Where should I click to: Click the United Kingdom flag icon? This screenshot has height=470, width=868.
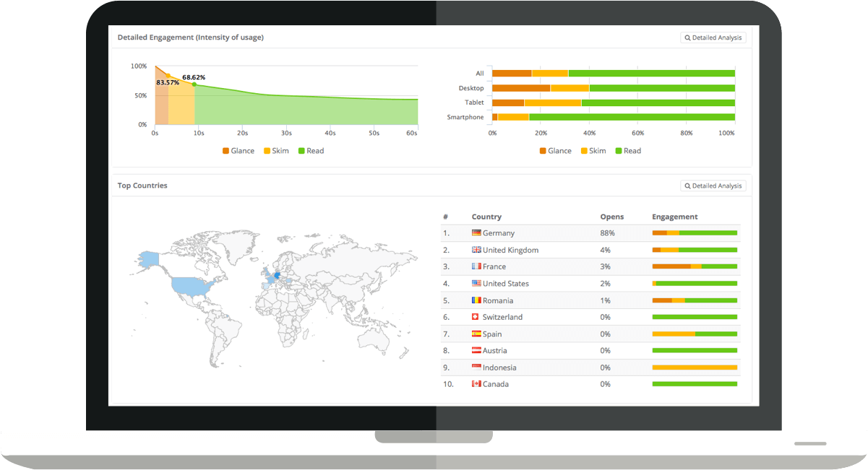[x=476, y=250]
